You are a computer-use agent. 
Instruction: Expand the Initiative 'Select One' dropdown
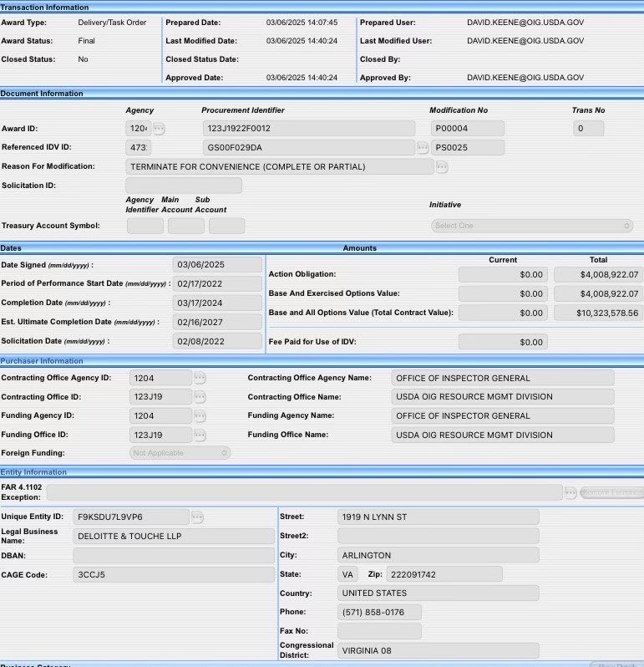point(532,226)
